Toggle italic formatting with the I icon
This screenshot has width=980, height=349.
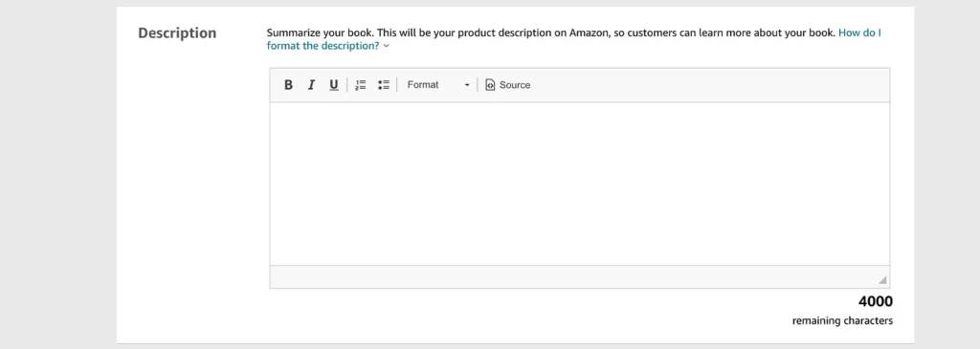click(311, 85)
